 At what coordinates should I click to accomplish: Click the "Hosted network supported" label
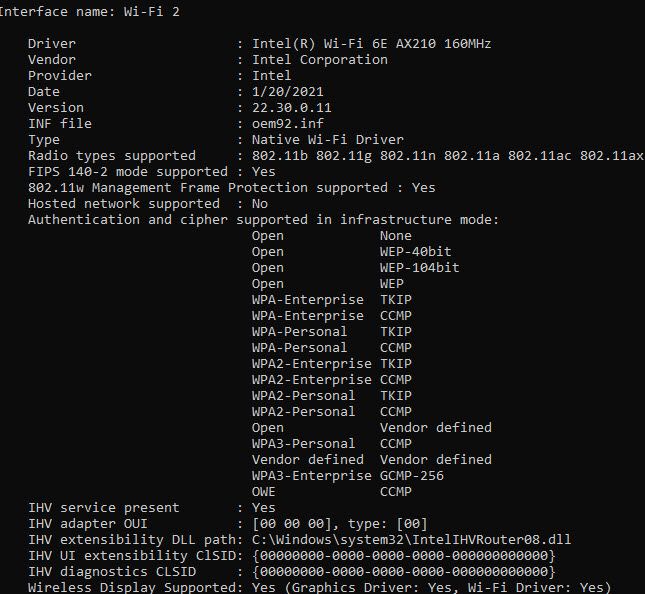point(123,203)
